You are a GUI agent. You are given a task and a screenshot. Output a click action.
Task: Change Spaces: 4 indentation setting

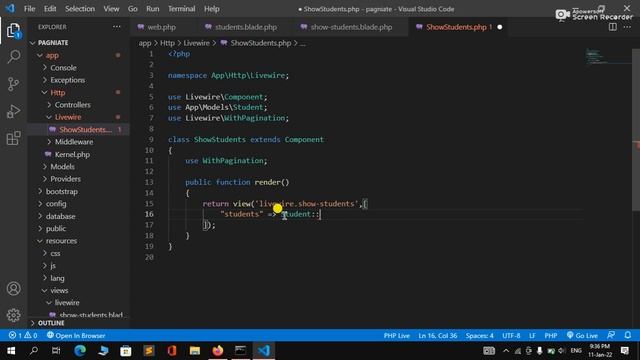pyautogui.click(x=480, y=336)
